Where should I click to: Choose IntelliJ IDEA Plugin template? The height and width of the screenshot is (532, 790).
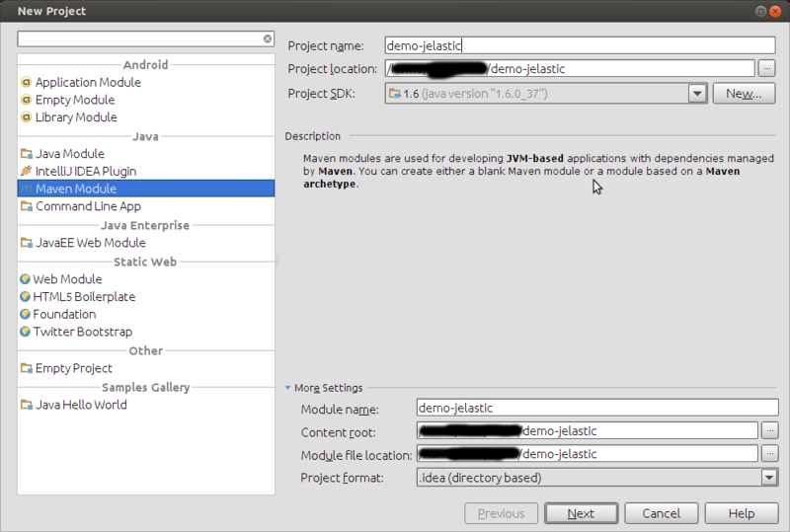[x=146, y=172]
